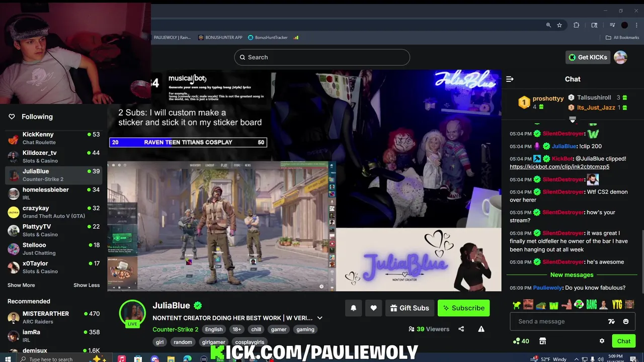View the 40 channel points balance
This screenshot has height=362, width=644.
[x=521, y=341]
